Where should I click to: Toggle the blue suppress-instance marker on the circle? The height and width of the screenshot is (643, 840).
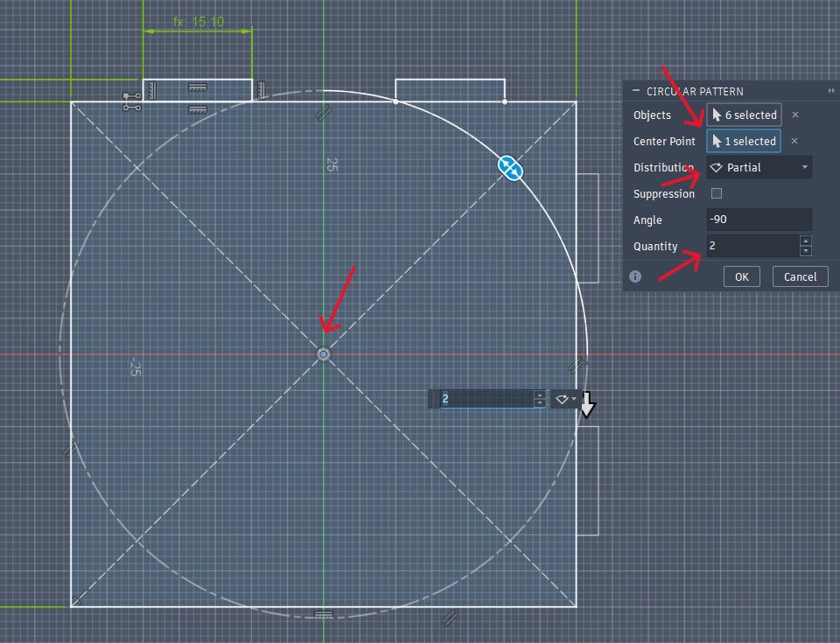pyautogui.click(x=509, y=170)
